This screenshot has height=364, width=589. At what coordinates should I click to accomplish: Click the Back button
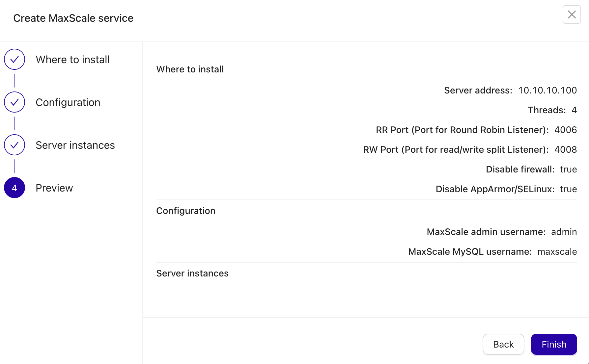[503, 344]
